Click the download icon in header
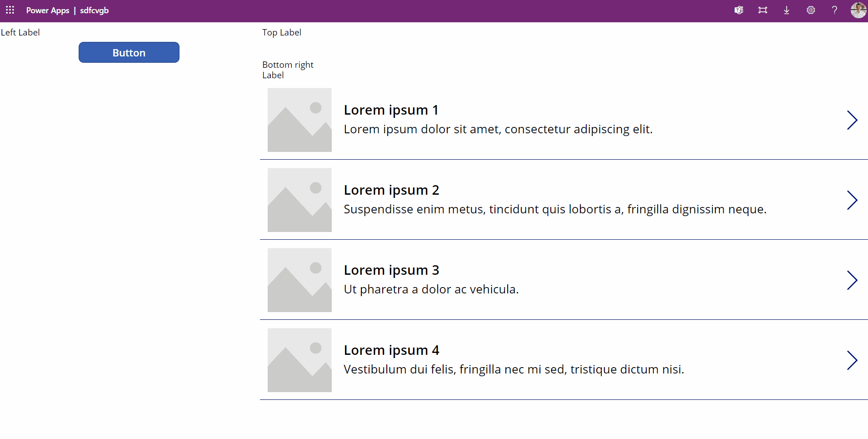The width and height of the screenshot is (868, 439). 787,10
